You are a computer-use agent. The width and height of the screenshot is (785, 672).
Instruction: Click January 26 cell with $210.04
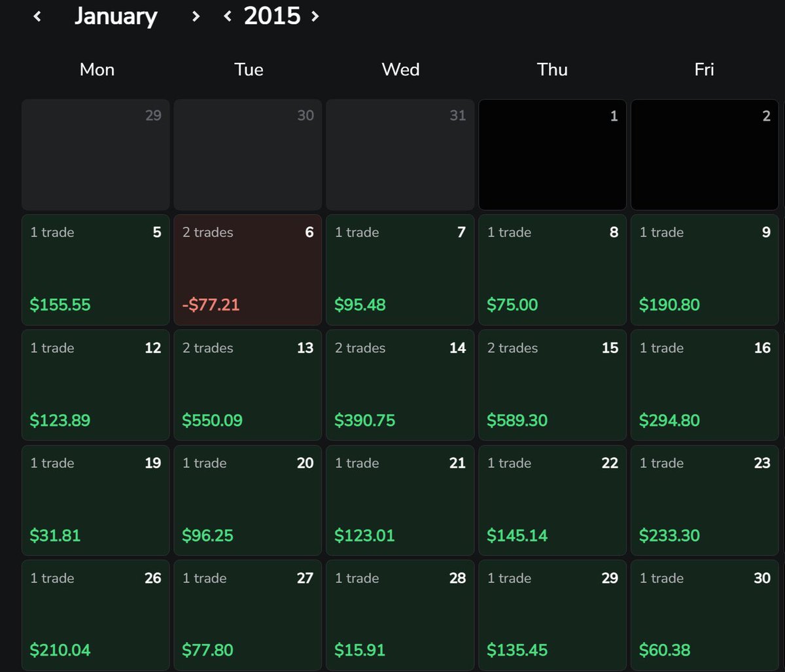point(96,615)
